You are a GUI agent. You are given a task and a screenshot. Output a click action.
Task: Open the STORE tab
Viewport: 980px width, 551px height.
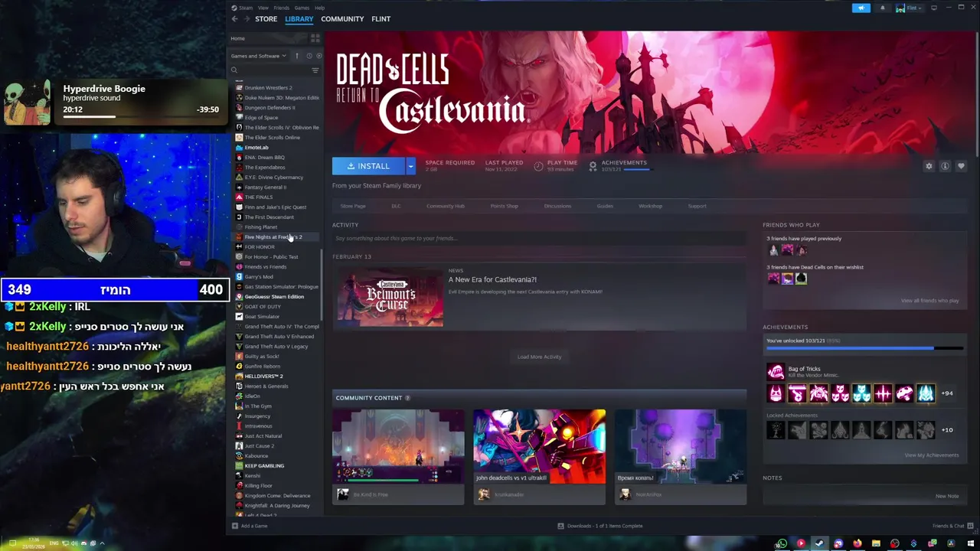[x=266, y=18]
